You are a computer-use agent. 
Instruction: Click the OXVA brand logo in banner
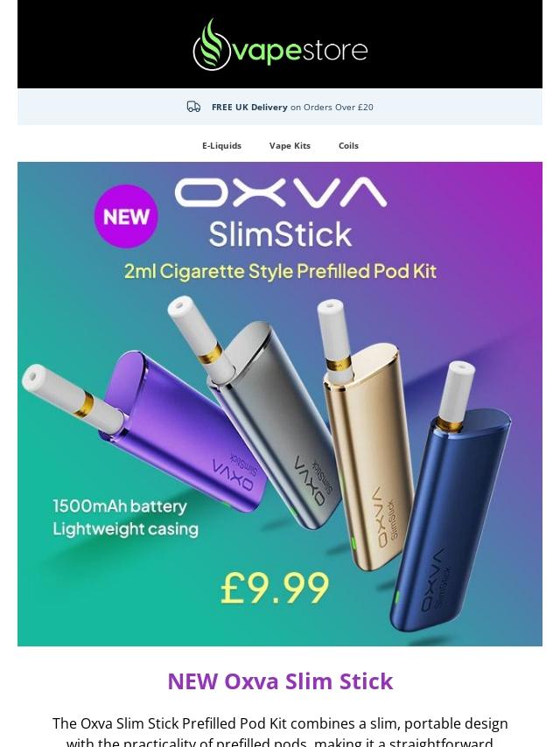click(281, 192)
